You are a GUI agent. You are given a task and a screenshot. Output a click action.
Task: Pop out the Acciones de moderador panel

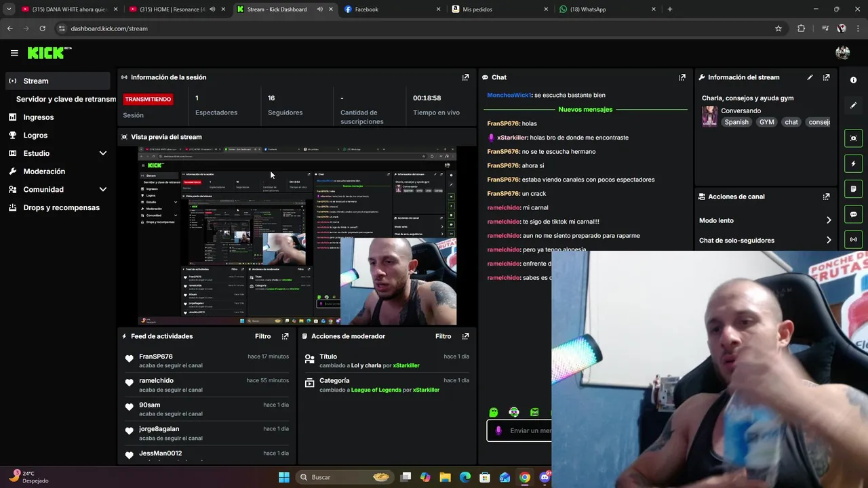465,336
